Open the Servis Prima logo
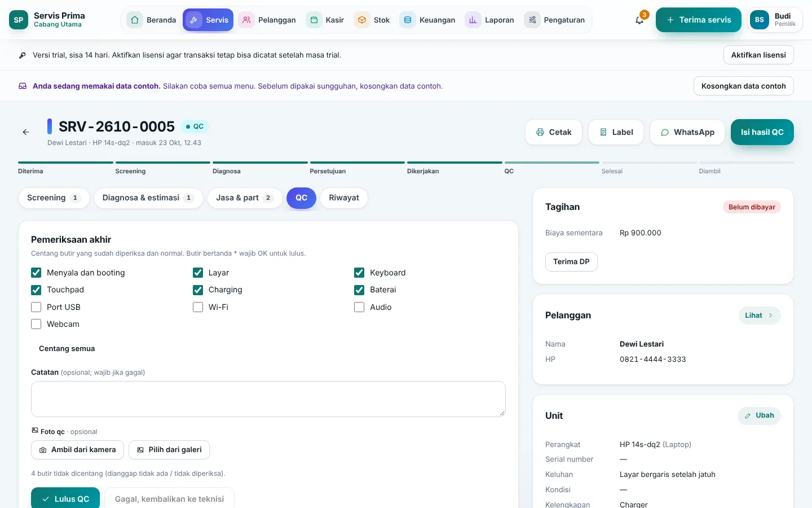812x508 pixels. click(19, 20)
